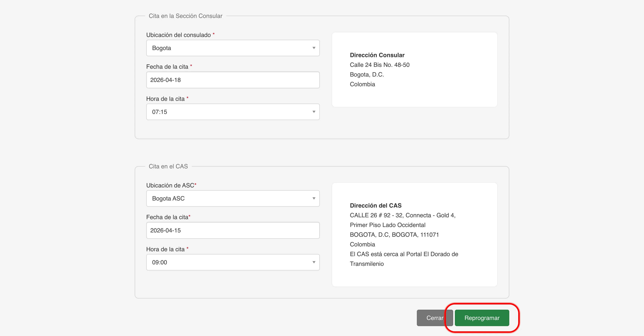Viewport: 644px width, 336px height.
Task: Open the Ubicación de ASC dropdown showing Bogota ASC
Action: pyautogui.click(x=233, y=199)
